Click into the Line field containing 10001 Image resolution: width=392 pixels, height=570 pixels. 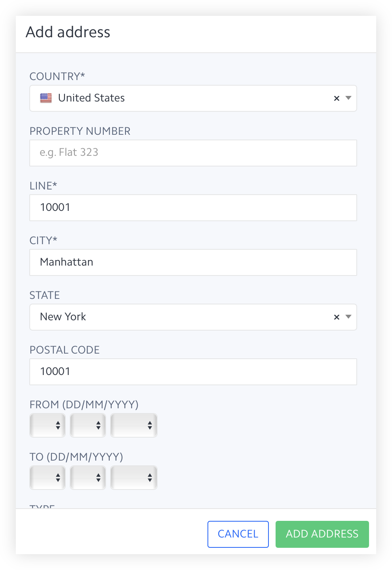tap(193, 208)
